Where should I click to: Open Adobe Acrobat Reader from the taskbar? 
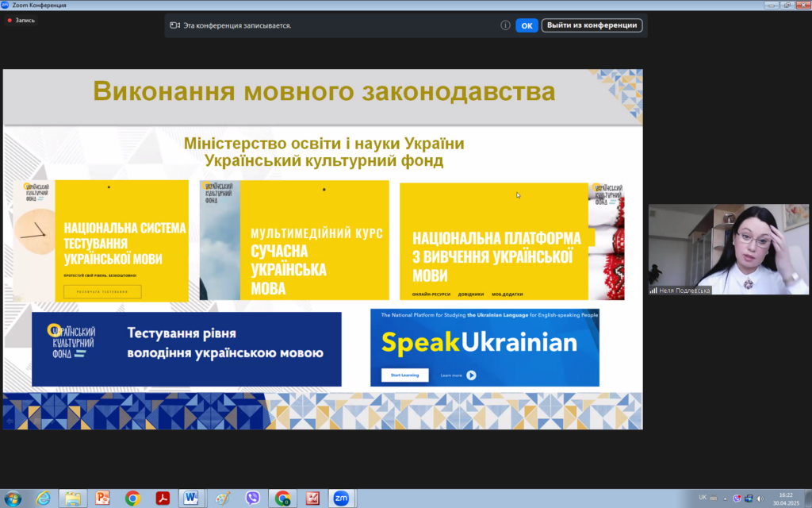pyautogui.click(x=163, y=498)
